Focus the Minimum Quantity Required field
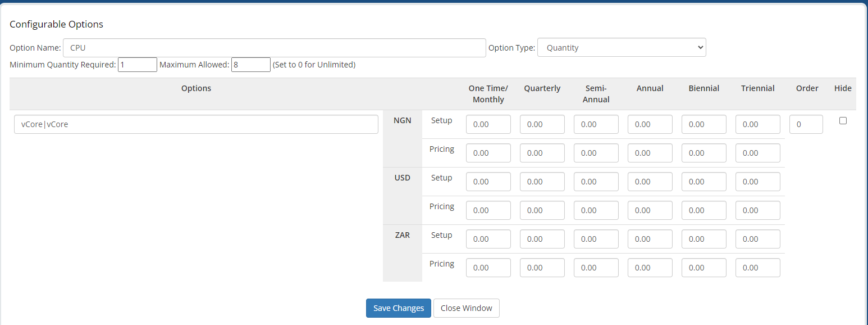Viewport: 868px width, 325px height. coord(137,65)
